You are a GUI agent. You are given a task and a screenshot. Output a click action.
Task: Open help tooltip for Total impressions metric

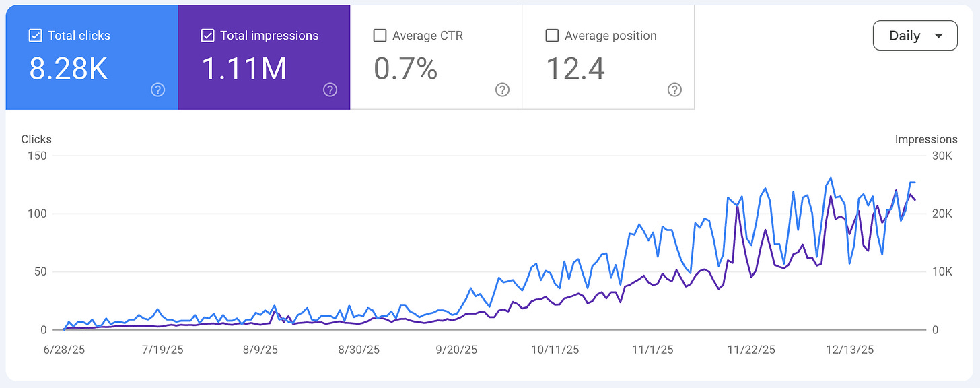point(330,89)
